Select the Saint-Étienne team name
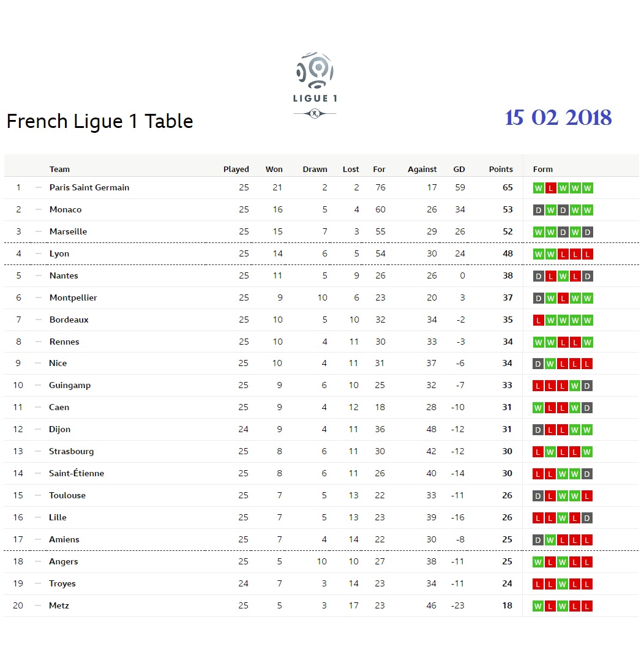 pos(77,474)
